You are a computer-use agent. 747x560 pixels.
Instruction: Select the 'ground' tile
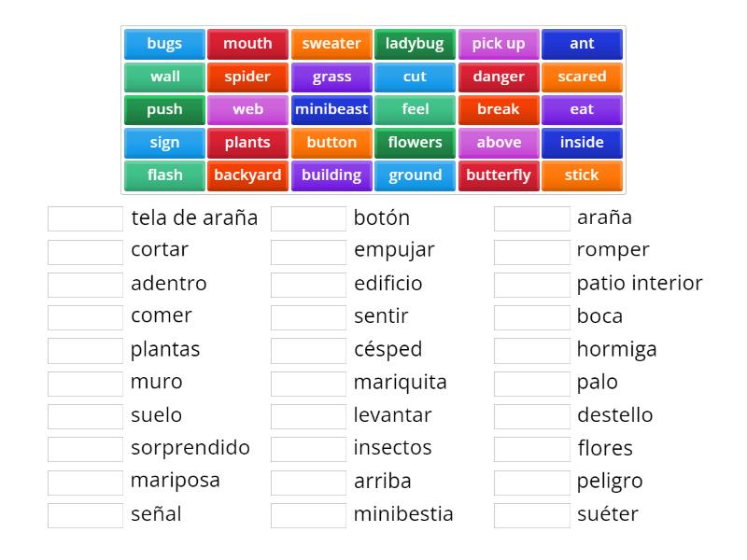tap(415, 175)
